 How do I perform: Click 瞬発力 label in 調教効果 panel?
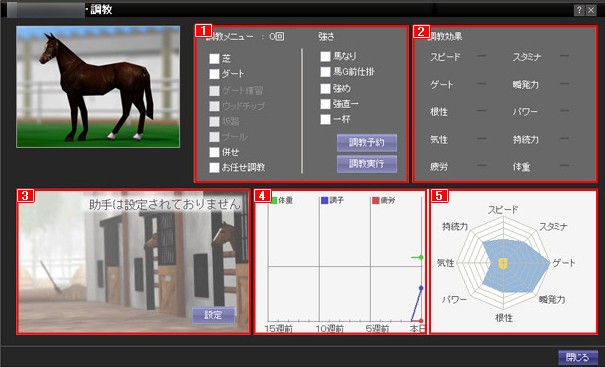pos(526,85)
